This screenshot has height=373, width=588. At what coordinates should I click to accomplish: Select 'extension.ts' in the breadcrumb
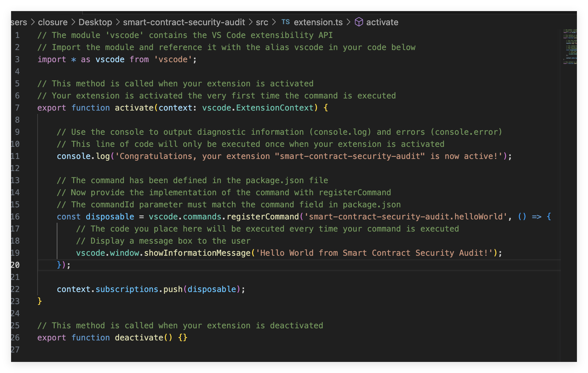coord(318,22)
